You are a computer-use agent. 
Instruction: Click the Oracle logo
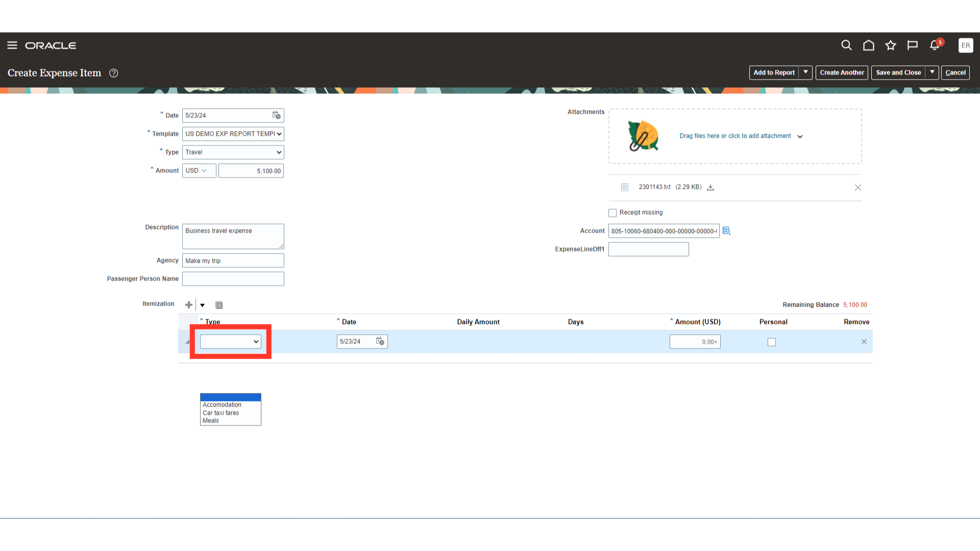[x=51, y=45]
